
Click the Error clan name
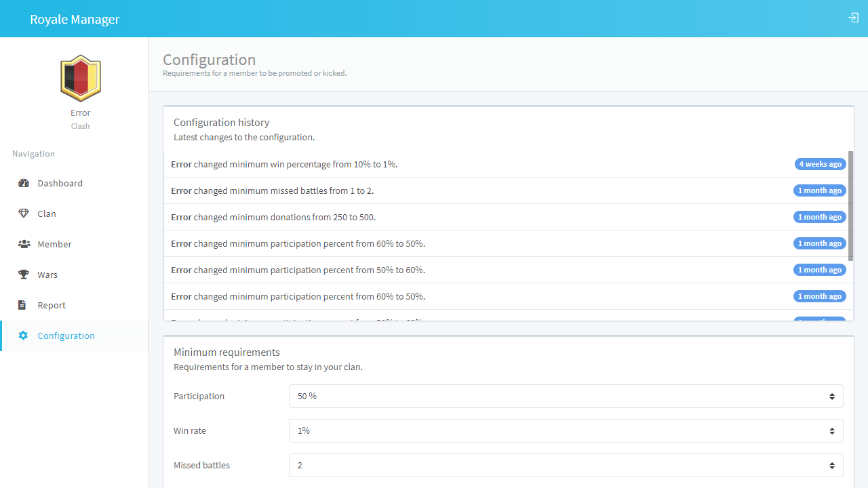(x=80, y=113)
